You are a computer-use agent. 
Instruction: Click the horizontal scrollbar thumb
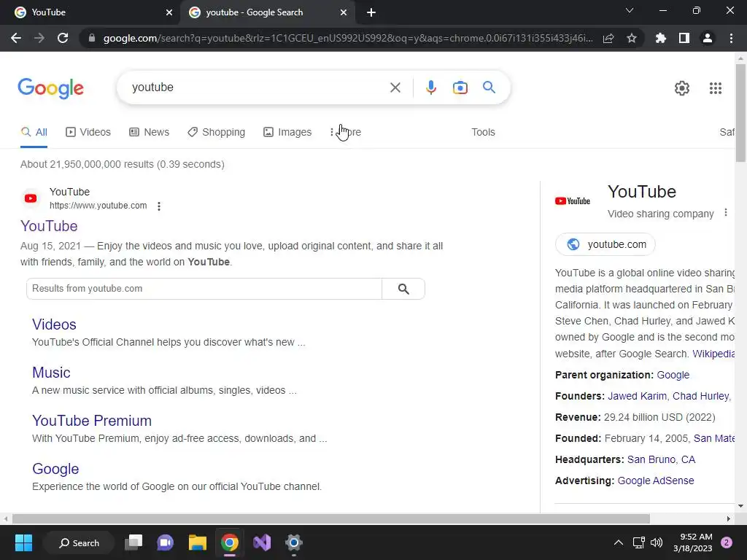click(x=331, y=518)
